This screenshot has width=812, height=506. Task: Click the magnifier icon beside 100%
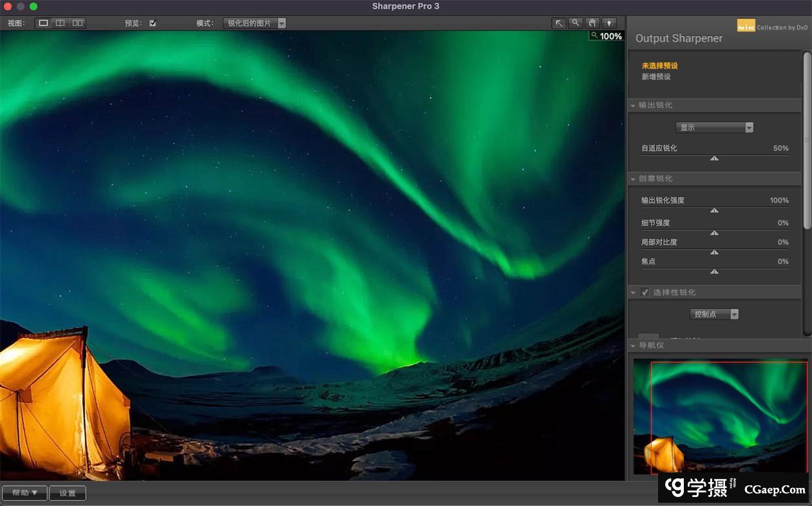[594, 36]
